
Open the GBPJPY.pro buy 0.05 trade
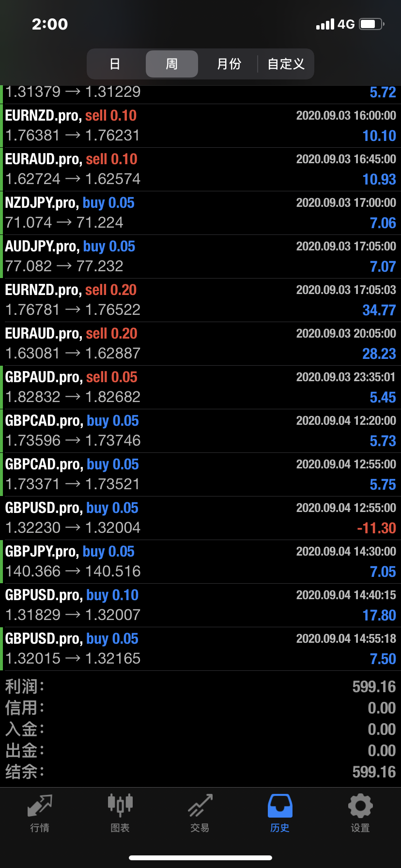(x=200, y=562)
